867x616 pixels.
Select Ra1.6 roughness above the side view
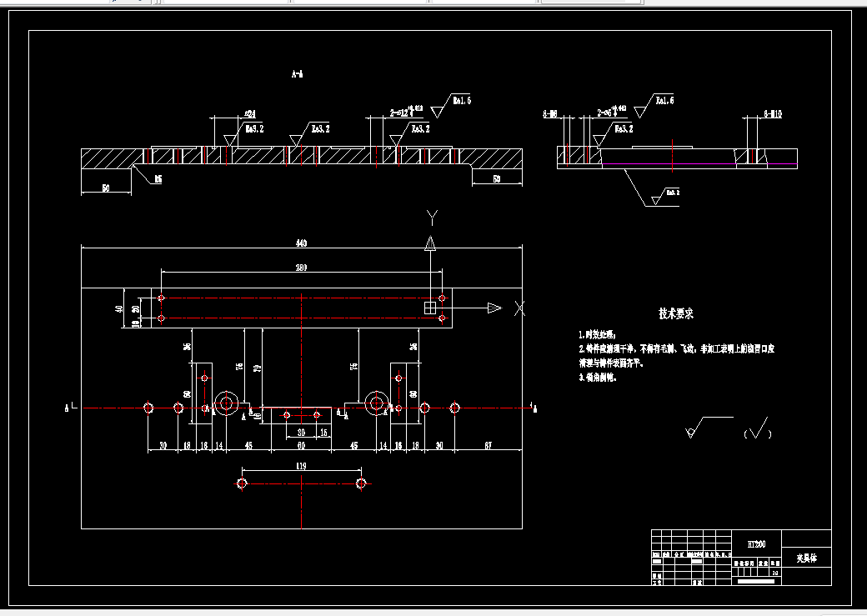pyautogui.click(x=654, y=105)
